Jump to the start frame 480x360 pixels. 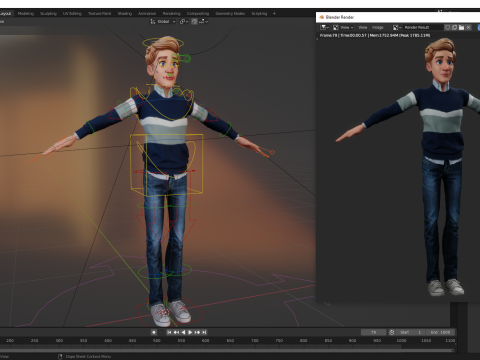coord(169,332)
